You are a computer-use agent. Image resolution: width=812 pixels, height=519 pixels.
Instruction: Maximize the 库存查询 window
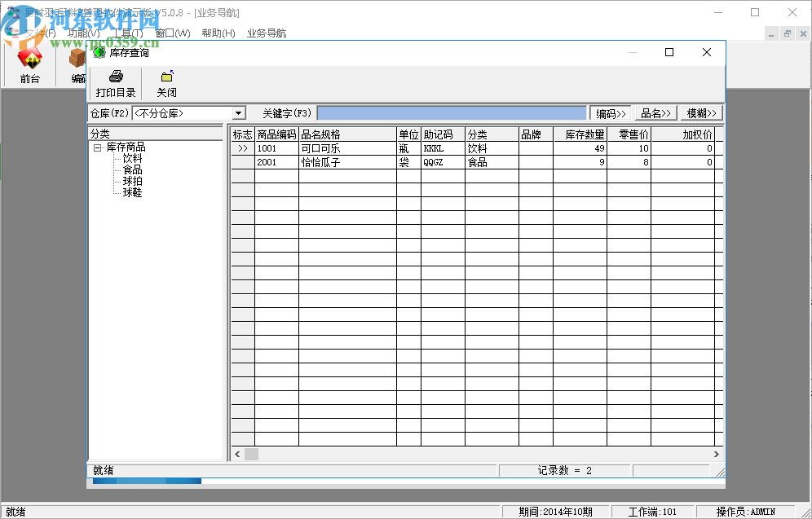(669, 52)
